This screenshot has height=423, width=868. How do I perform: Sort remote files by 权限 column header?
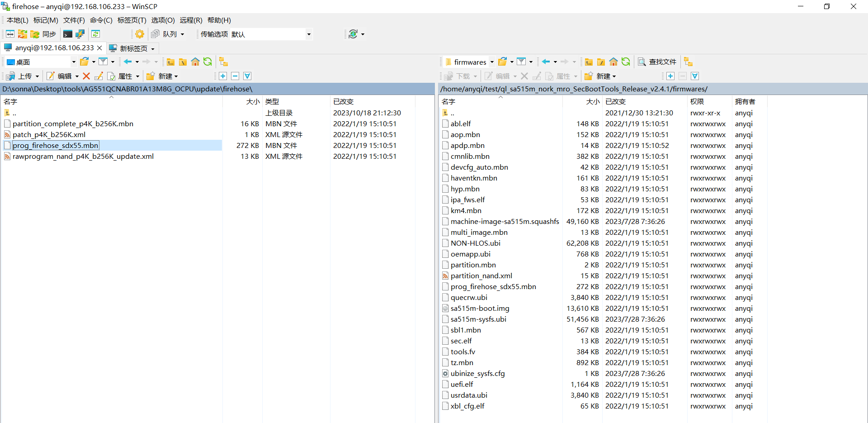697,101
